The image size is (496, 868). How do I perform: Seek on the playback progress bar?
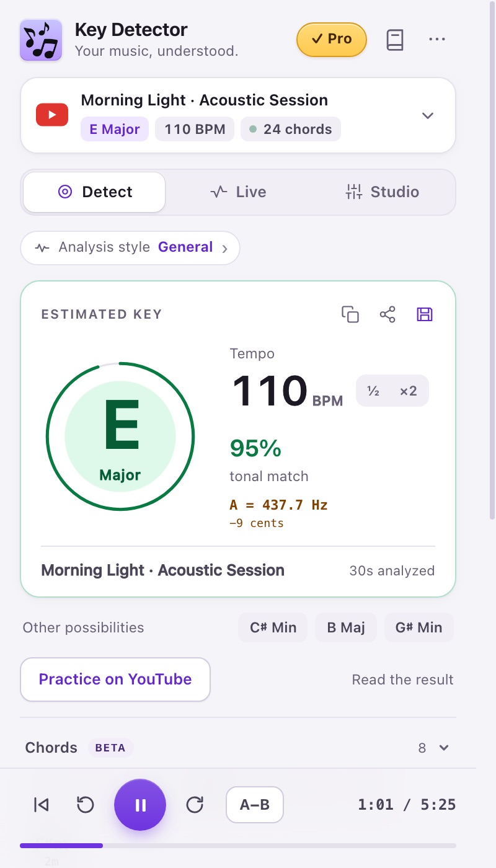pos(238,845)
